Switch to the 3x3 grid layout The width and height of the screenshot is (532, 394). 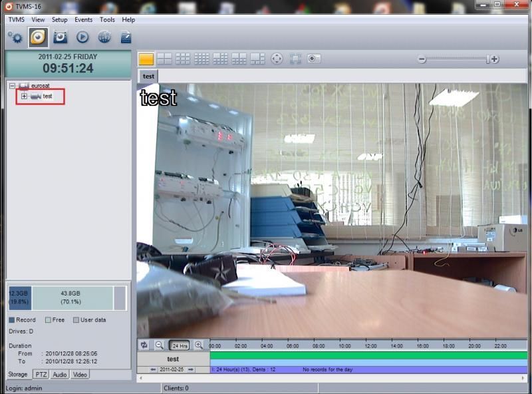tap(183, 59)
